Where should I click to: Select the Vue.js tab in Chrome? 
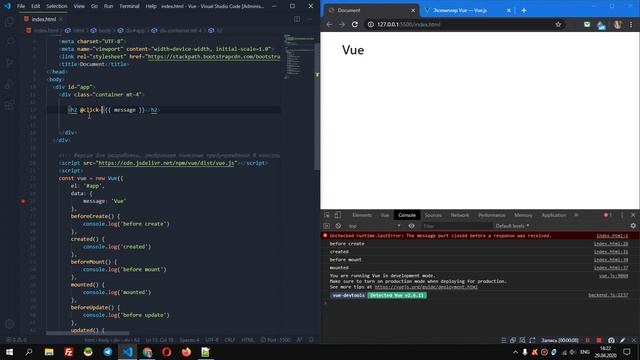467,10
